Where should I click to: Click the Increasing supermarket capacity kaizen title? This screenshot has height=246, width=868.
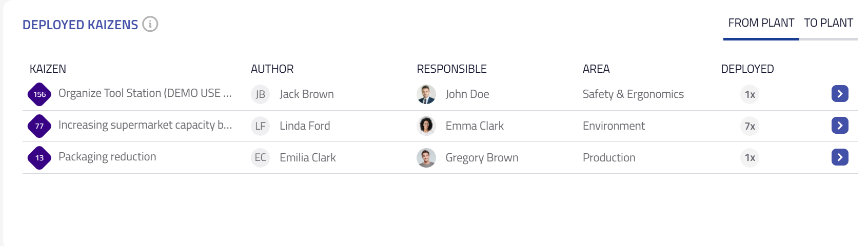pos(145,125)
